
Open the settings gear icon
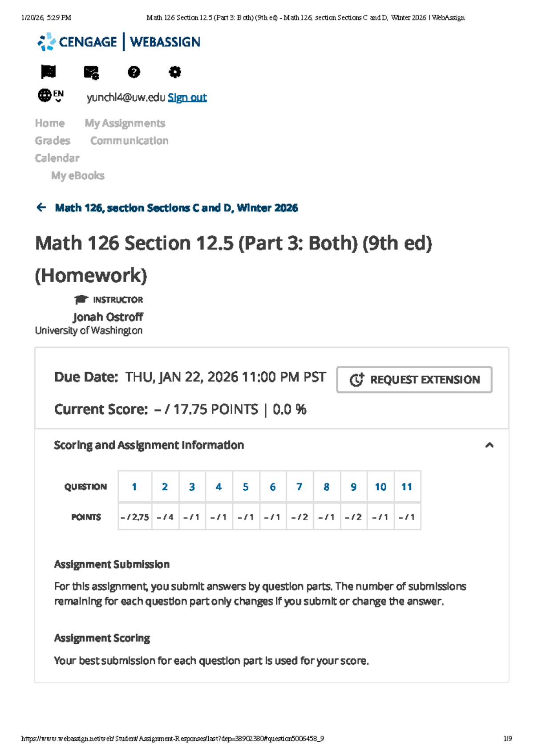click(174, 72)
